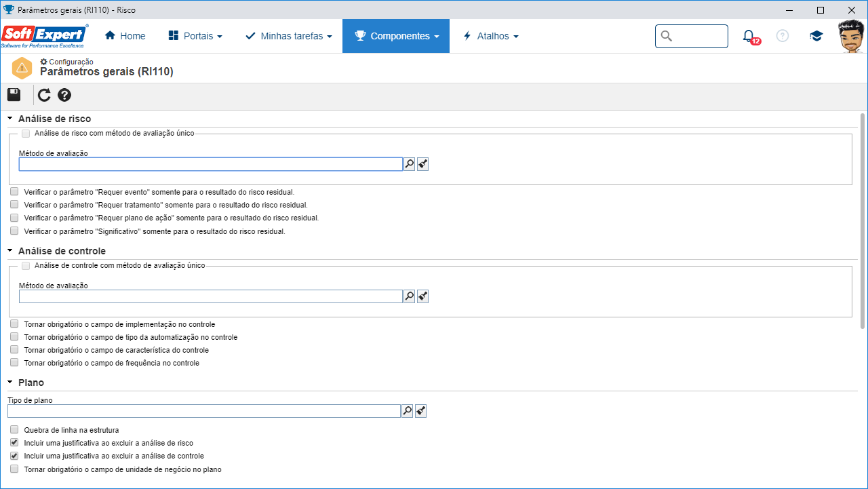This screenshot has height=489, width=868.
Task: Focus the Tipo de plano input field
Action: (204, 411)
